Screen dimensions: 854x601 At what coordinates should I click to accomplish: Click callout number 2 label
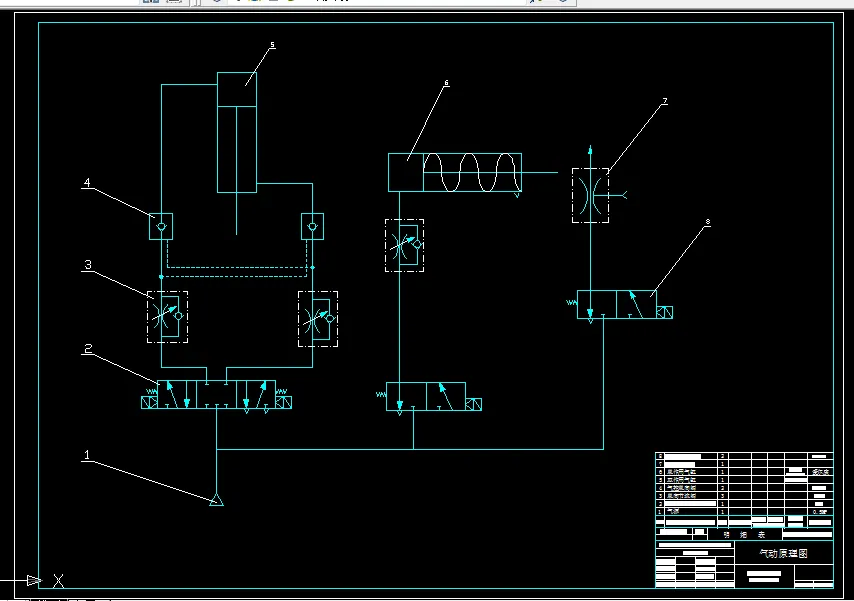[x=88, y=348]
